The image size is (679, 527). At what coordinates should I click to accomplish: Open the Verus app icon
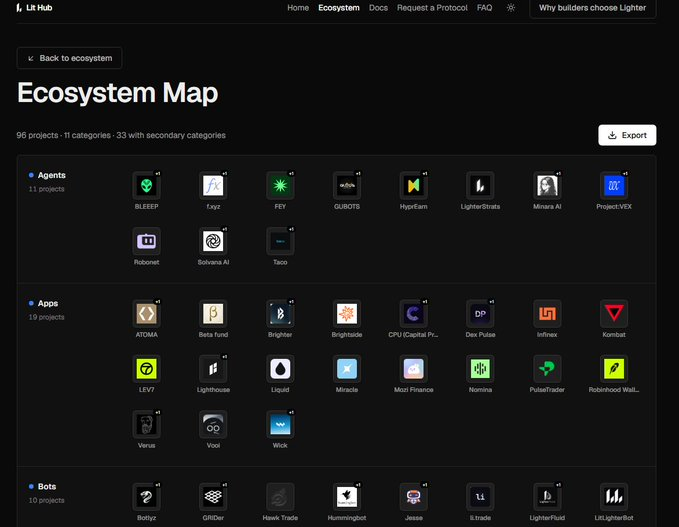[x=146, y=424]
